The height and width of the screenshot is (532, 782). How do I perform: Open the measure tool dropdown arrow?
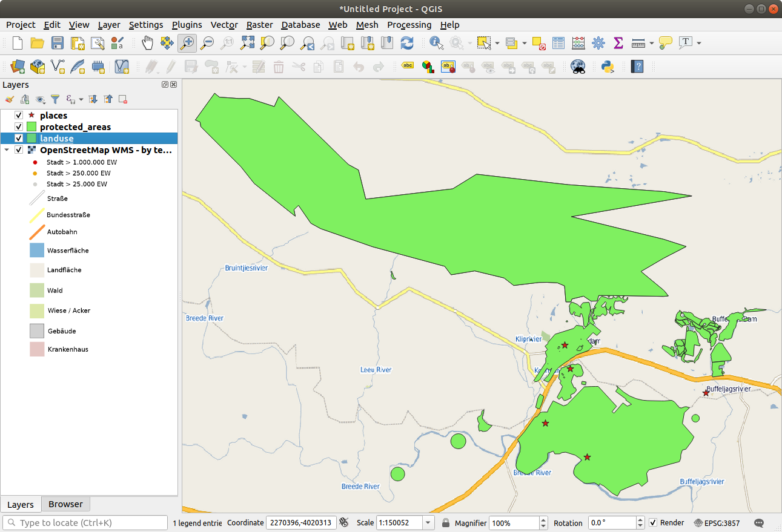click(x=652, y=43)
